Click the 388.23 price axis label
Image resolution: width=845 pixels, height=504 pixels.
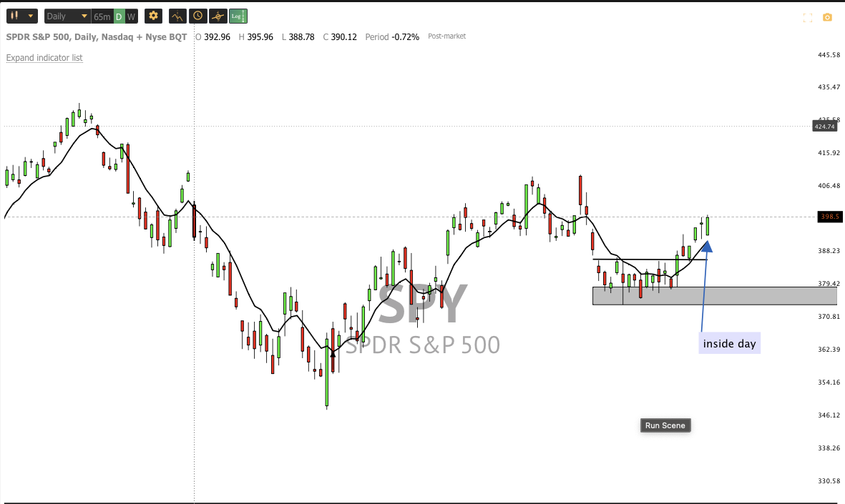pyautogui.click(x=829, y=251)
